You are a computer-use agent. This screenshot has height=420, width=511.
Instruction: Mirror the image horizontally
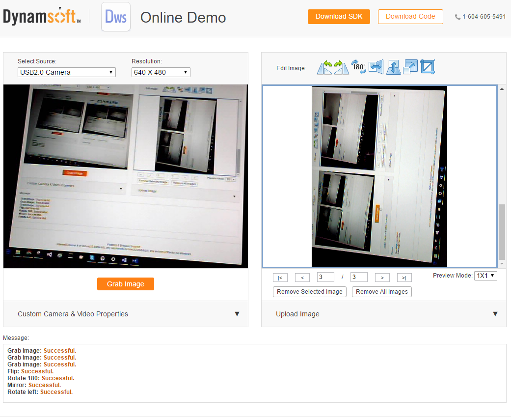click(x=376, y=67)
